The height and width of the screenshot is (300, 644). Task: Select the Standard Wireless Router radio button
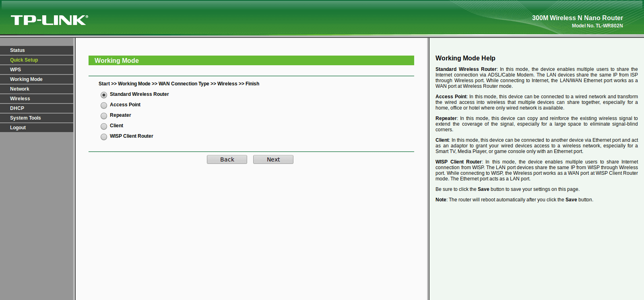click(104, 95)
